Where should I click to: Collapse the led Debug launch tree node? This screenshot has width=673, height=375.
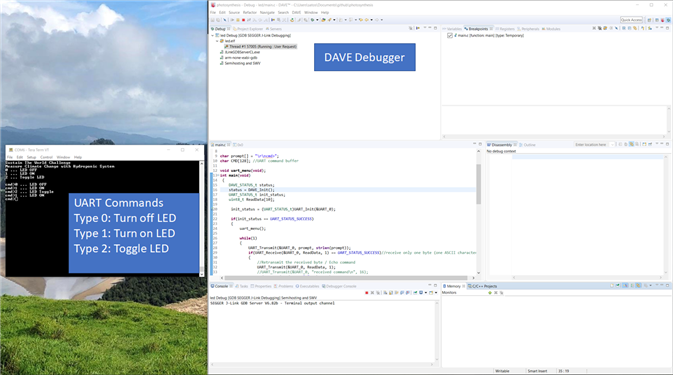212,36
